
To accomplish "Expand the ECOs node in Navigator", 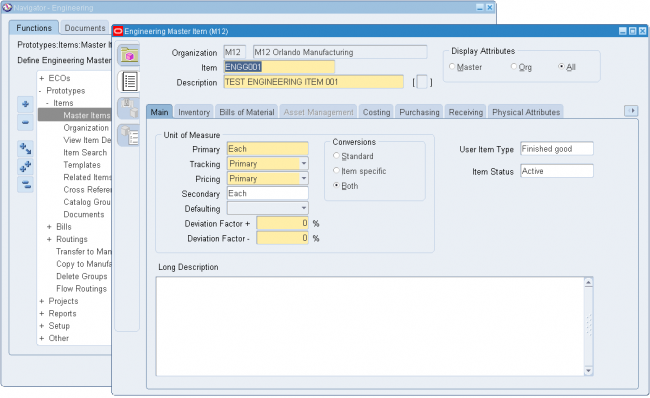I will [x=41, y=78].
